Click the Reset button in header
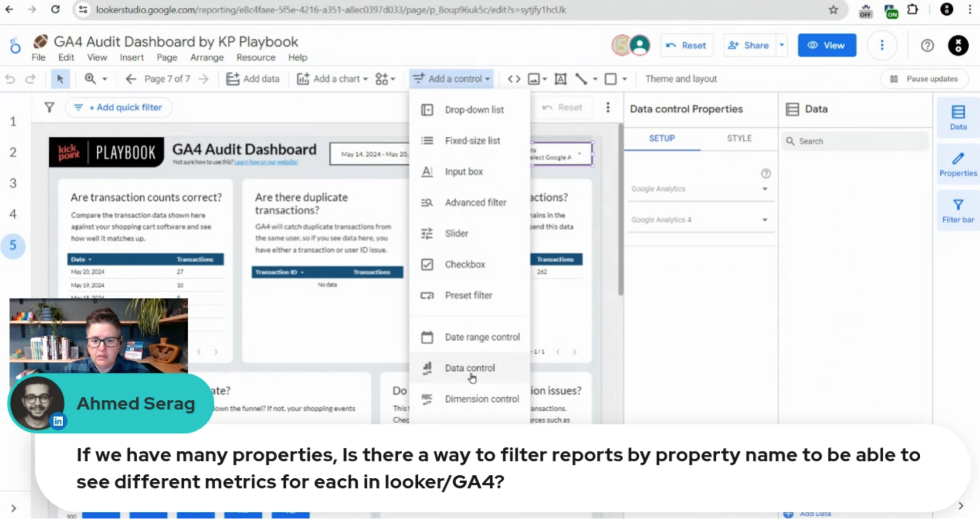 pos(686,46)
